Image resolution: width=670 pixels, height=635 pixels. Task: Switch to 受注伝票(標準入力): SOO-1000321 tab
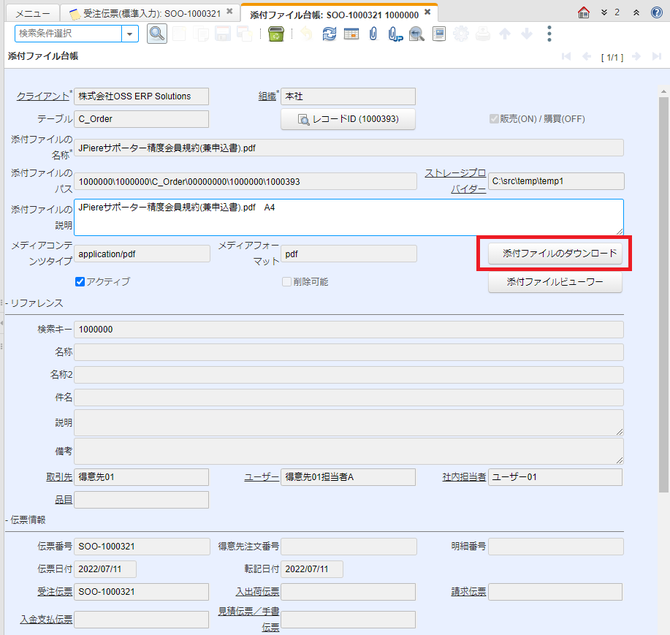point(152,14)
